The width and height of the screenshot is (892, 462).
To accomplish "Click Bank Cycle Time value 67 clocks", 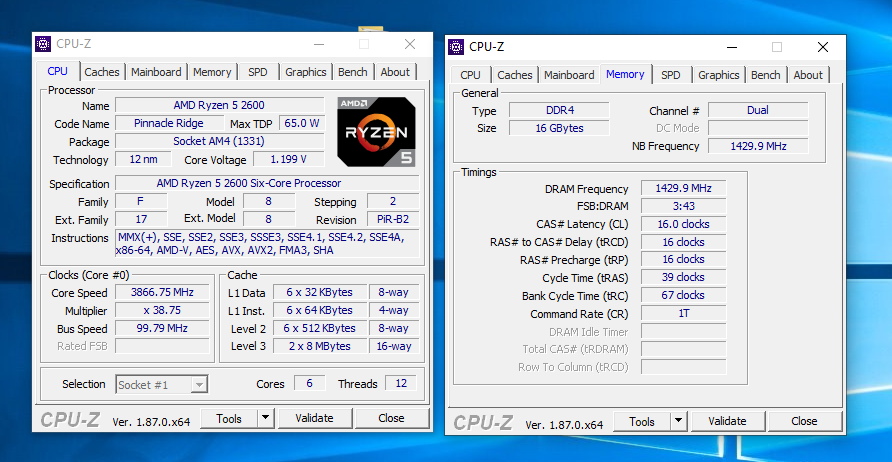I will coord(683,295).
